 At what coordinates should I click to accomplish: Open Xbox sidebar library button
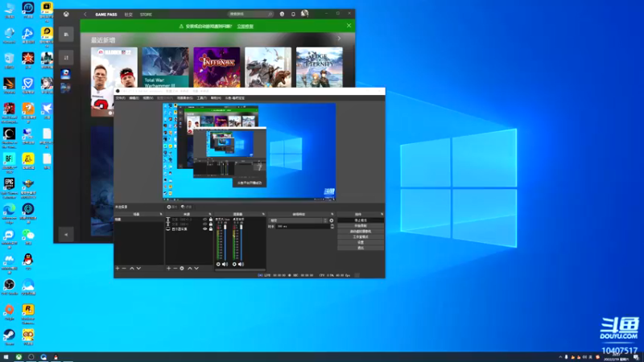point(66,35)
